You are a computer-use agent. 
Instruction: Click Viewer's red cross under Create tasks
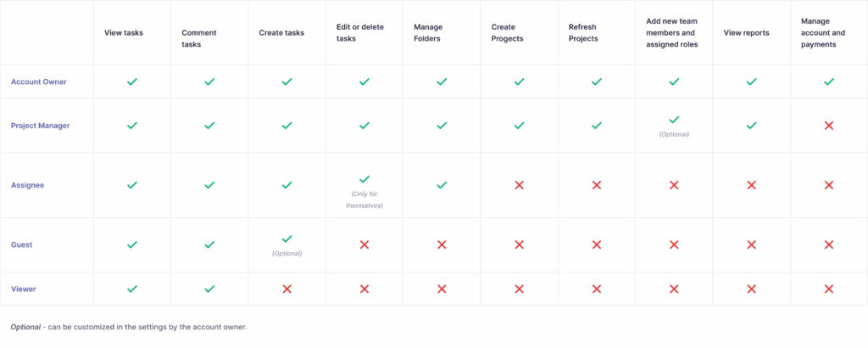click(287, 289)
